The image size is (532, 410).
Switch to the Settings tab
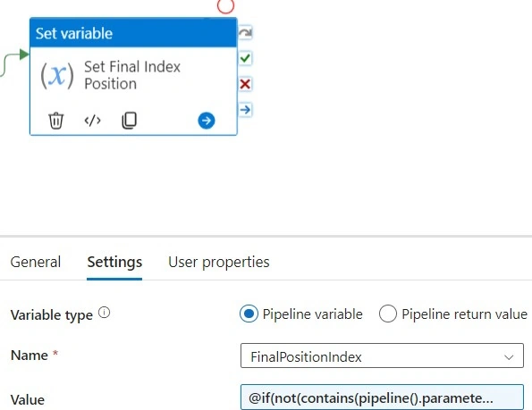114,263
